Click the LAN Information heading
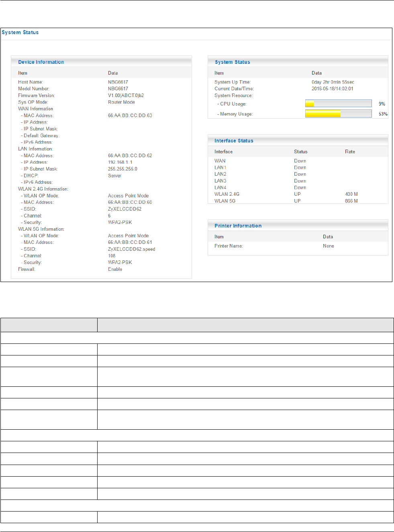Screen dimensions: 394x532 [35, 149]
